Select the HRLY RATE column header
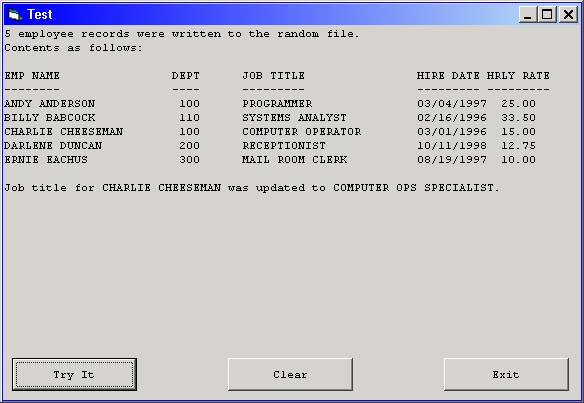The width and height of the screenshot is (584, 403). 518,76
